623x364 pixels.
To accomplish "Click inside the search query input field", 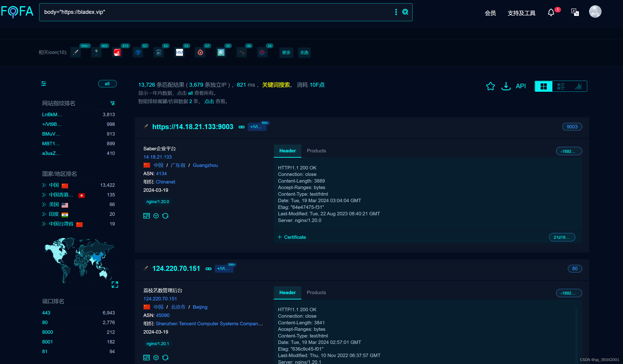I will point(173,12).
